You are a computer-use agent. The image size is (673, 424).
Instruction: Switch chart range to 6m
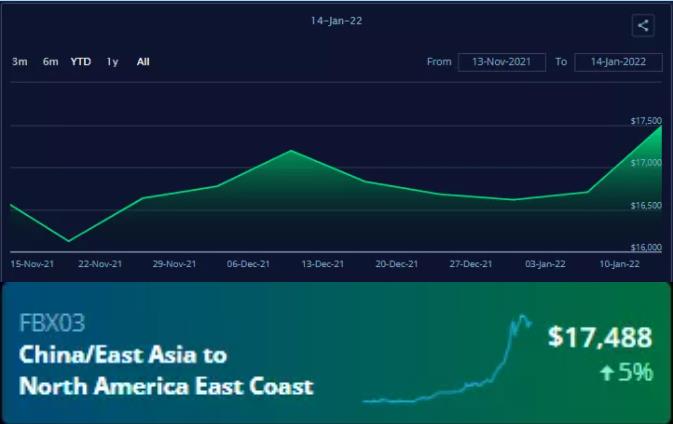(50, 62)
